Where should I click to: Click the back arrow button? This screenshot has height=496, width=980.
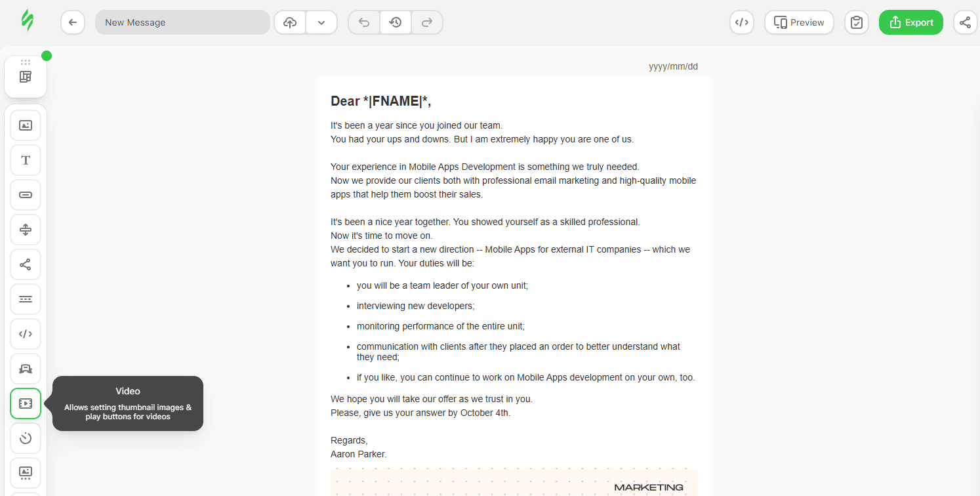tap(73, 22)
